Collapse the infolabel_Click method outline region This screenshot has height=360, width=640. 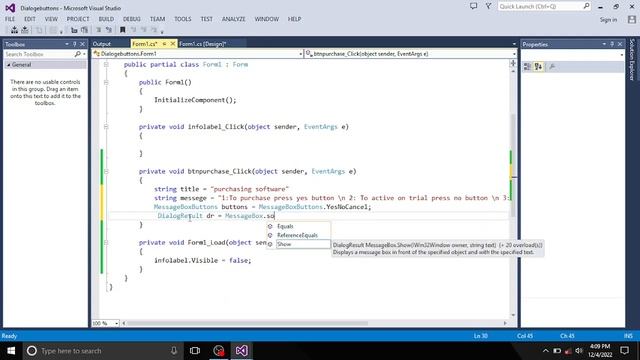coord(106,127)
